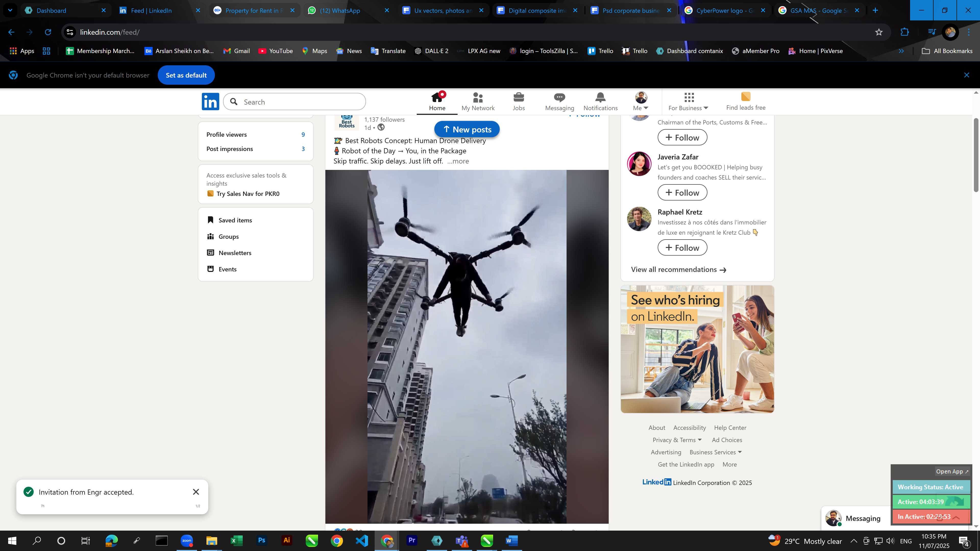Switch to WhatsApp tab
The height and width of the screenshot is (551, 980).
click(x=348, y=10)
